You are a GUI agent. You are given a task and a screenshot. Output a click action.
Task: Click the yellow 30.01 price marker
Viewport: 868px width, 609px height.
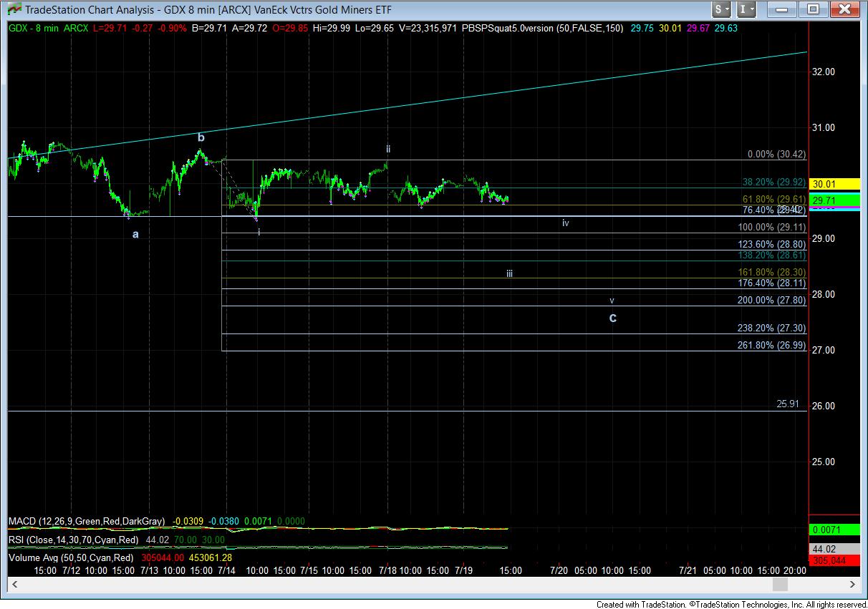(x=833, y=184)
